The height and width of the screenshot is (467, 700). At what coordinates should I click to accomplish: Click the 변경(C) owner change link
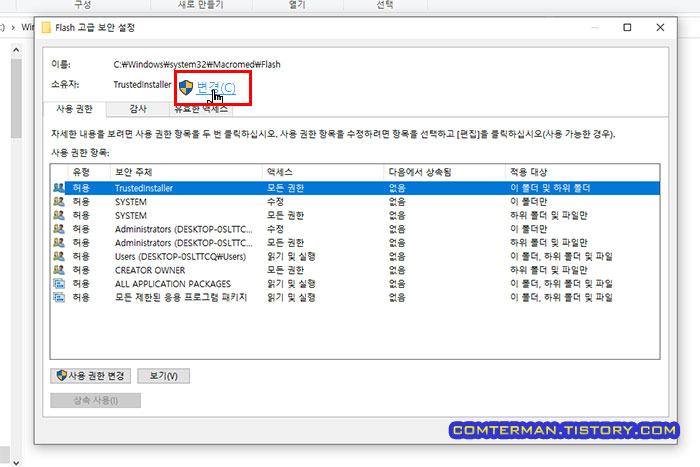click(x=216, y=88)
